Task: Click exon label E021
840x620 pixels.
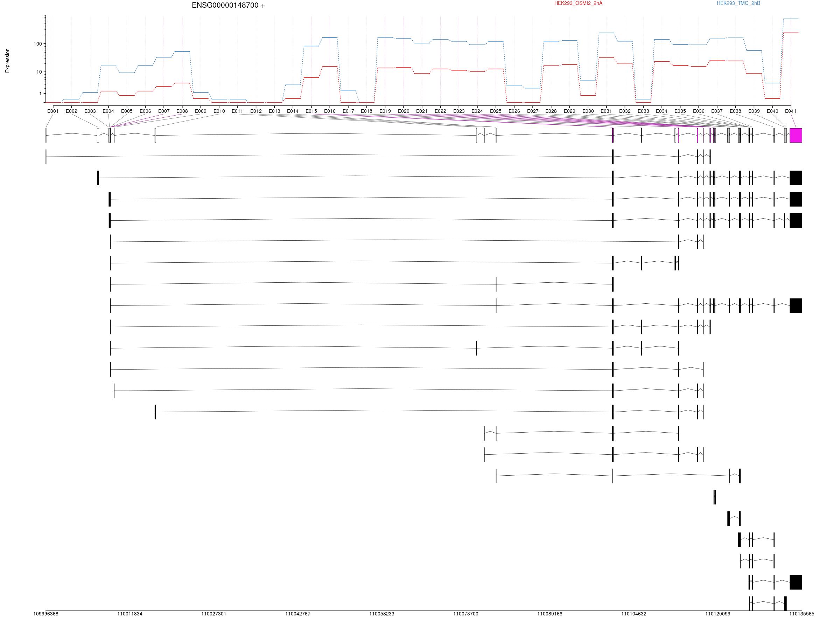Action: pyautogui.click(x=422, y=111)
